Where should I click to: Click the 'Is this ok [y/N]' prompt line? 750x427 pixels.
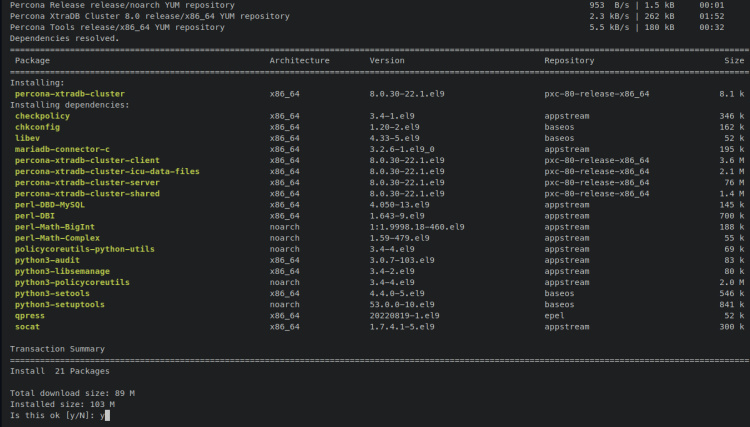pos(58,414)
